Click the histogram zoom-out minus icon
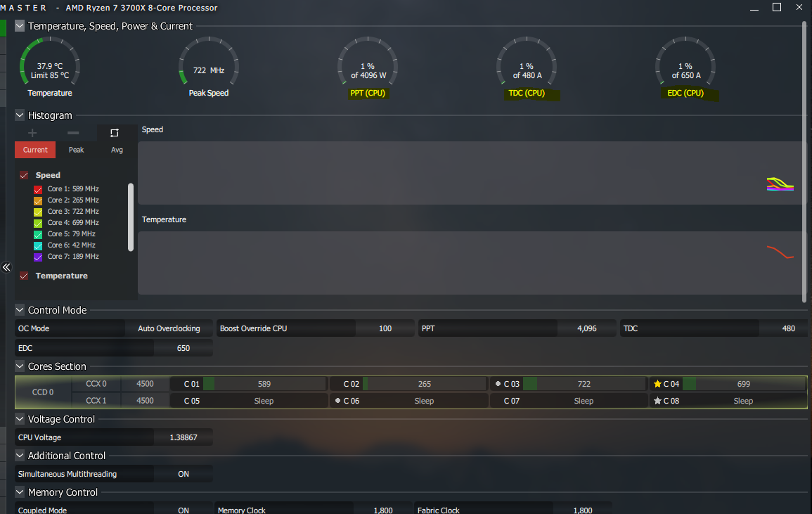Screen dimensions: 812x514 (73, 133)
